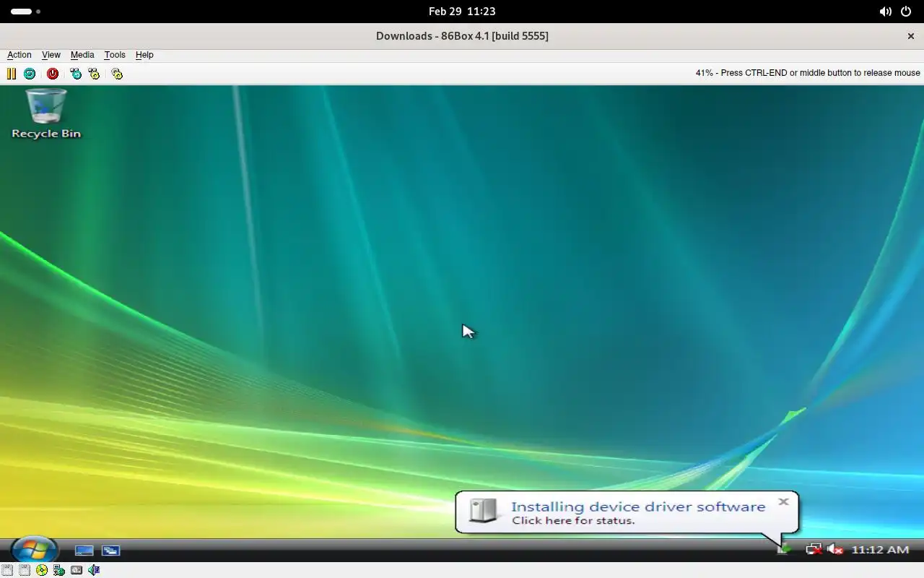
Task: Send Ctrl+Alt+Esc via toolbar icon
Action: coord(94,74)
